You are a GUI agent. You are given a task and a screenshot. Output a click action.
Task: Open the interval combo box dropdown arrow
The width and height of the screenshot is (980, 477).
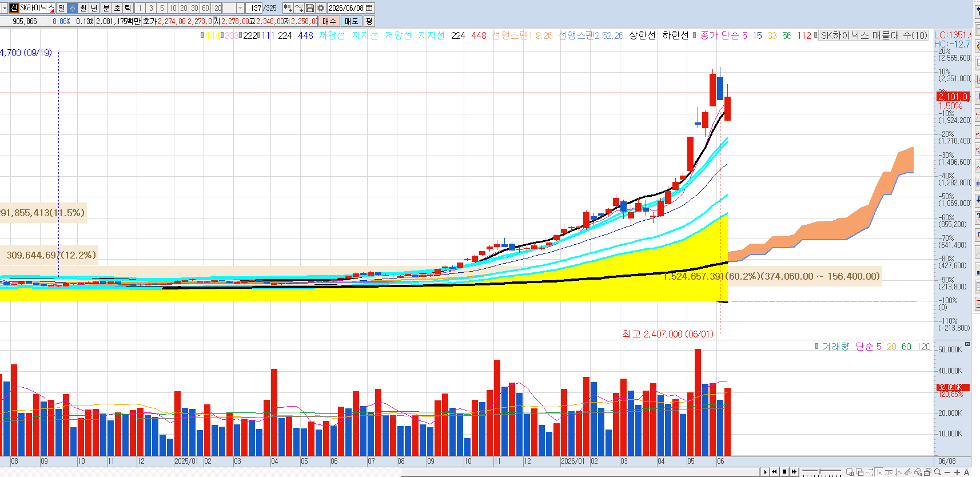pos(240,8)
